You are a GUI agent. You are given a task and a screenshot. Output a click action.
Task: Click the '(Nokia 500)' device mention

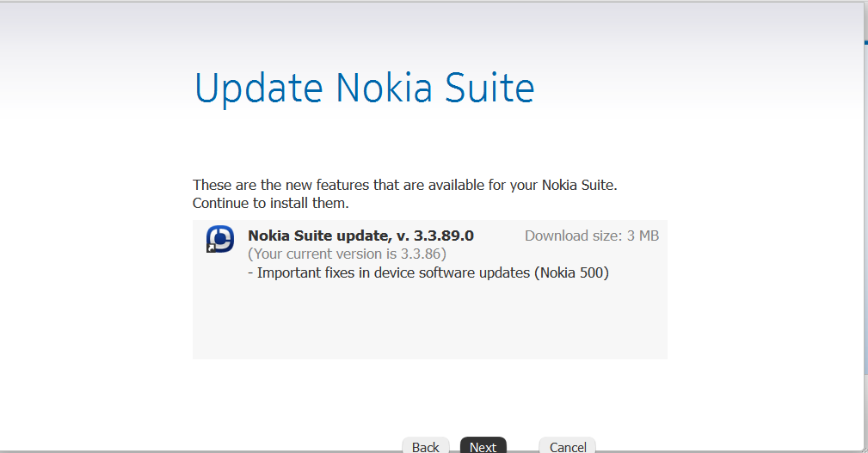[572, 272]
